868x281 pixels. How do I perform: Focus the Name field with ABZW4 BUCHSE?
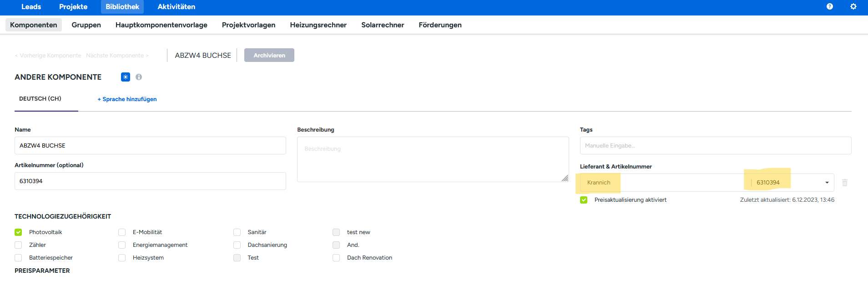click(150, 146)
